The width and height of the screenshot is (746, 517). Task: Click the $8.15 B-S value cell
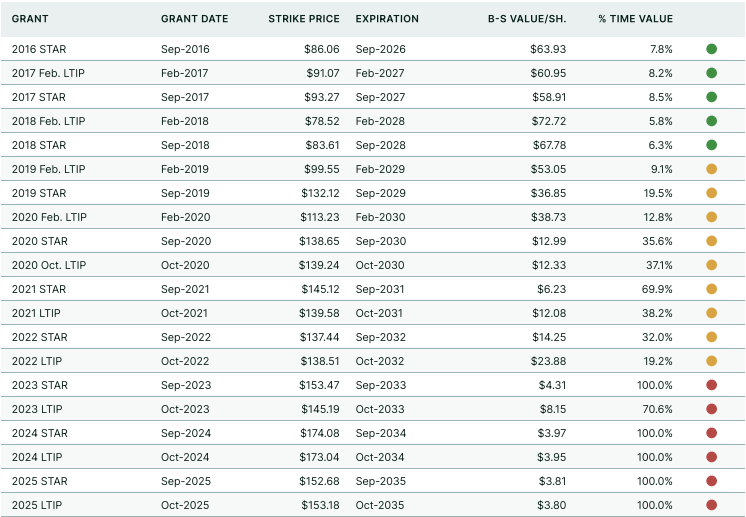point(553,409)
